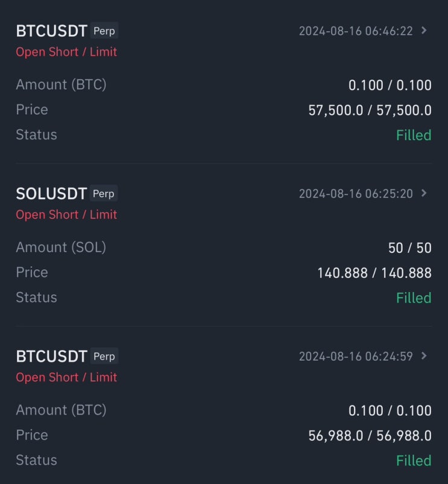The height and width of the screenshot is (484, 448).
Task: Open the SOLUSDT symbol title
Action: point(51,194)
